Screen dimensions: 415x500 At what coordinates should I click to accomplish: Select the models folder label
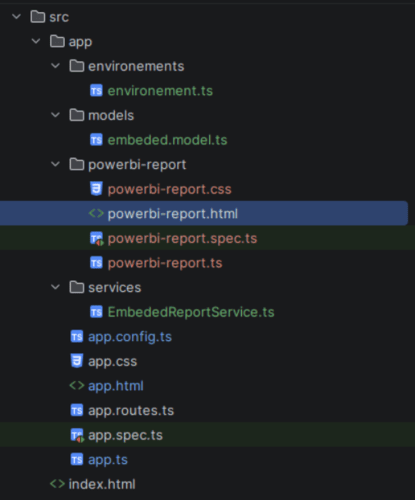coord(111,115)
